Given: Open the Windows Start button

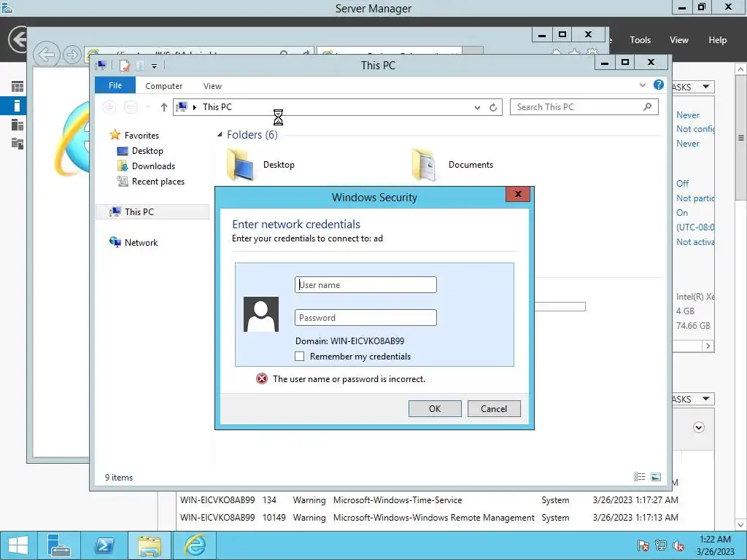Looking at the screenshot, I should point(18,545).
